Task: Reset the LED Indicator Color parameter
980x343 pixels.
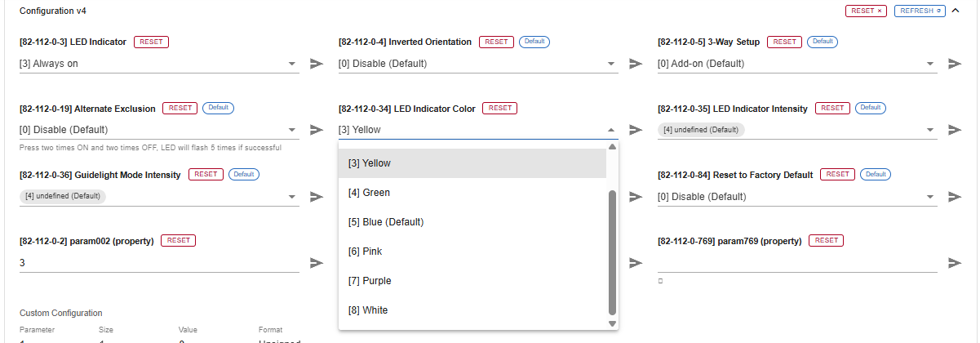Action: (500, 108)
